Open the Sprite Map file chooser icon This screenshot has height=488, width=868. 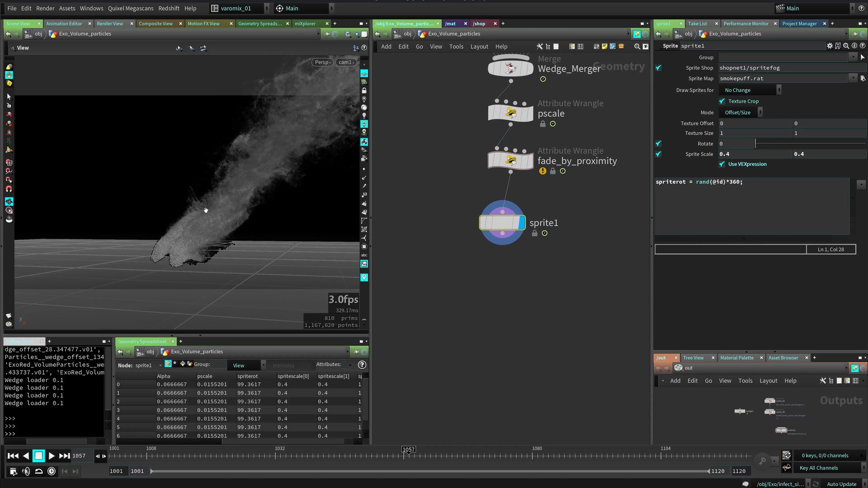(x=863, y=78)
